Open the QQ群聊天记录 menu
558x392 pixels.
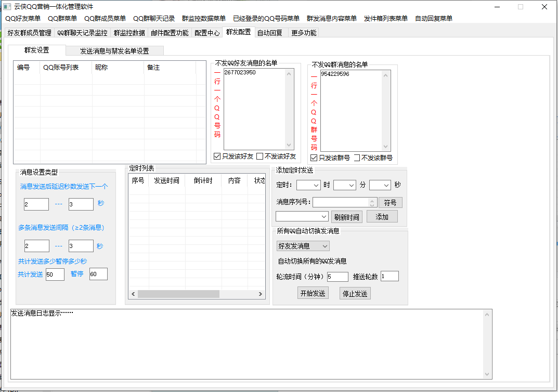(154, 19)
